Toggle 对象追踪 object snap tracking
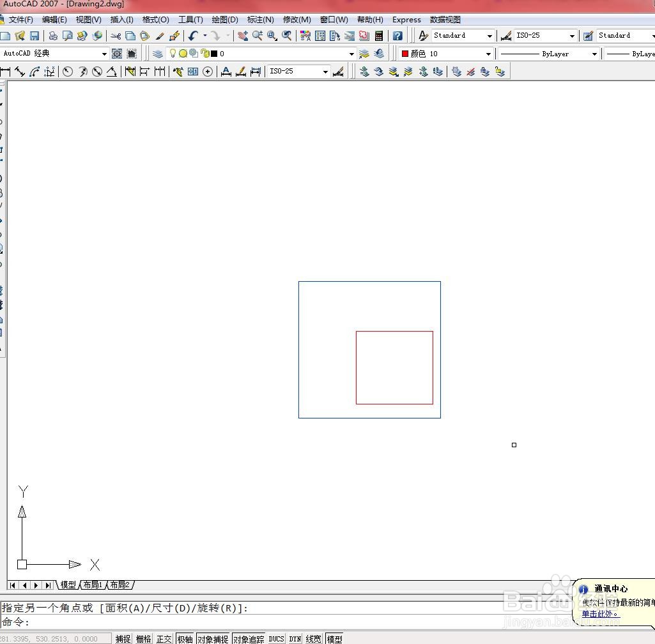Screen dimensions: 655x644 pyautogui.click(x=249, y=639)
